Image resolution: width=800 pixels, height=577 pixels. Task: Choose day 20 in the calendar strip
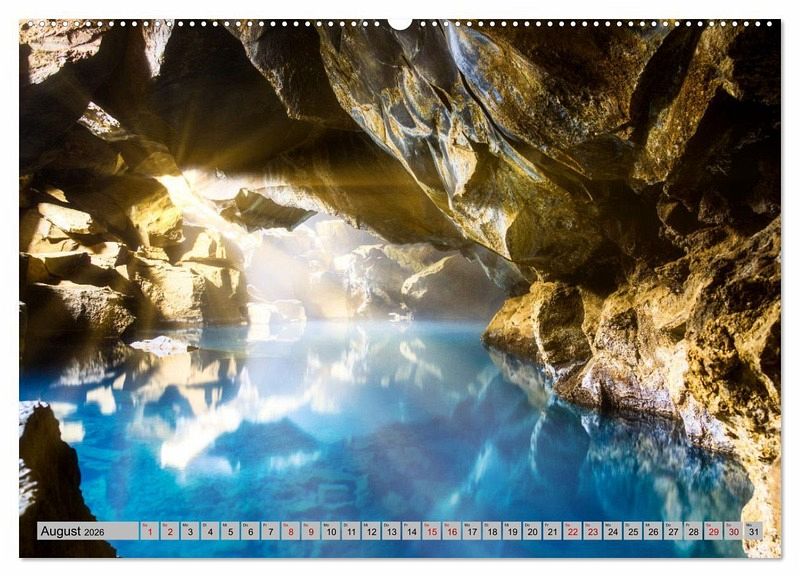532,531
